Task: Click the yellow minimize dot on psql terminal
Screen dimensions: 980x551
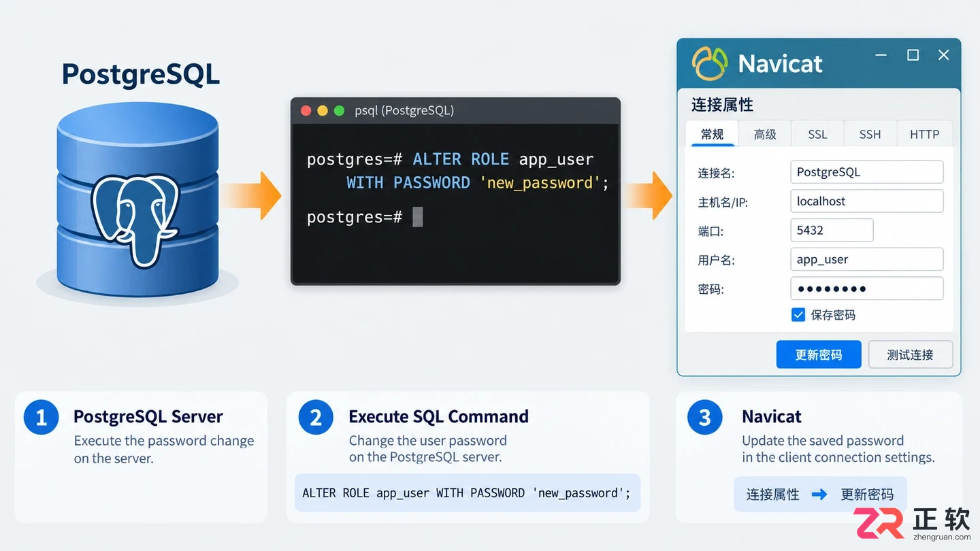Action: pos(323,110)
